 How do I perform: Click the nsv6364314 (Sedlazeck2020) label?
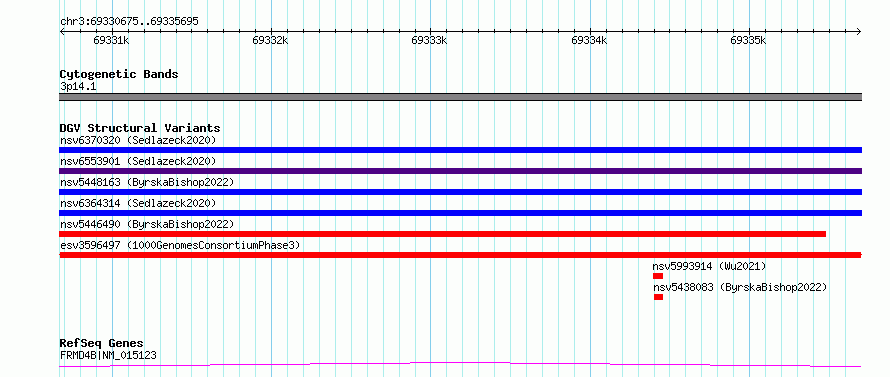tap(138, 203)
